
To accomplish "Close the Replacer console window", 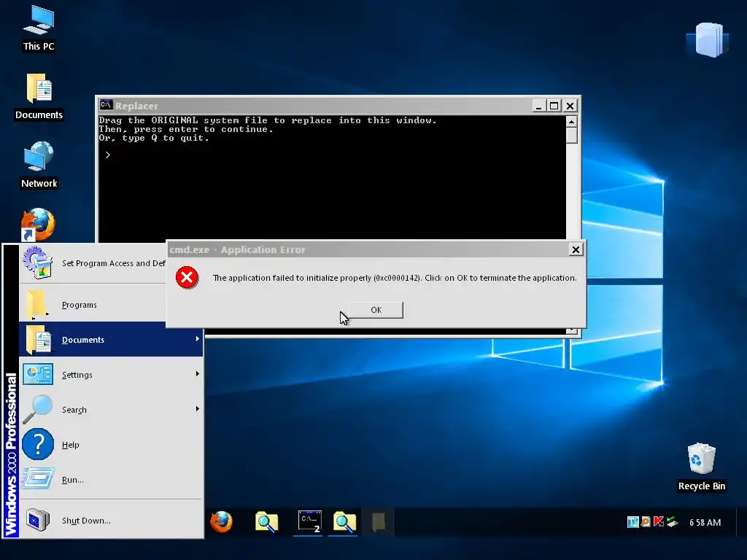I will 570,106.
